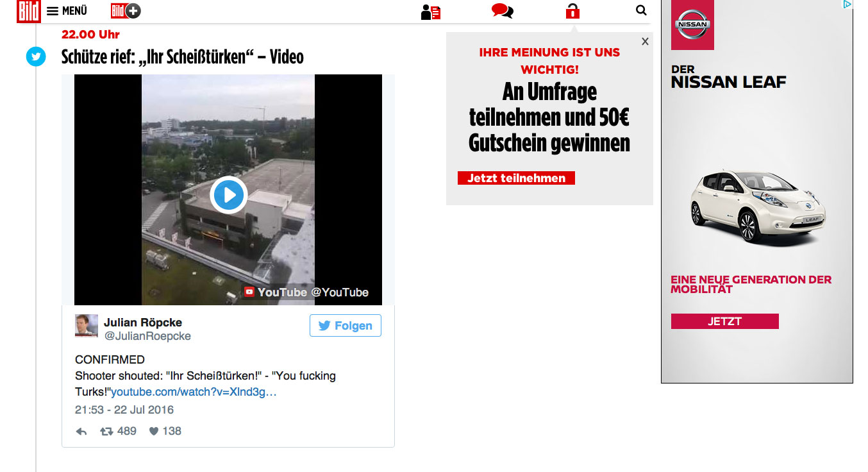Retweet the tweet with 489 retweets
Viewport: 868px width, 472px height.
(106, 432)
